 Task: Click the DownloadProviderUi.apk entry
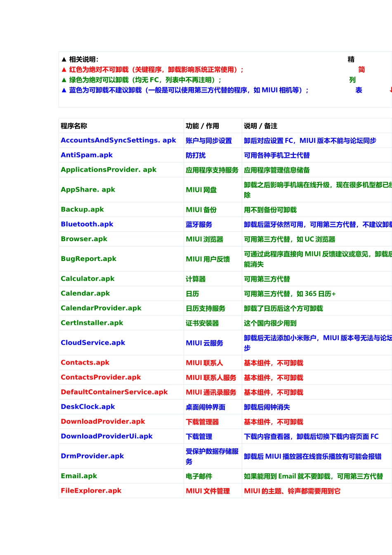(106, 436)
